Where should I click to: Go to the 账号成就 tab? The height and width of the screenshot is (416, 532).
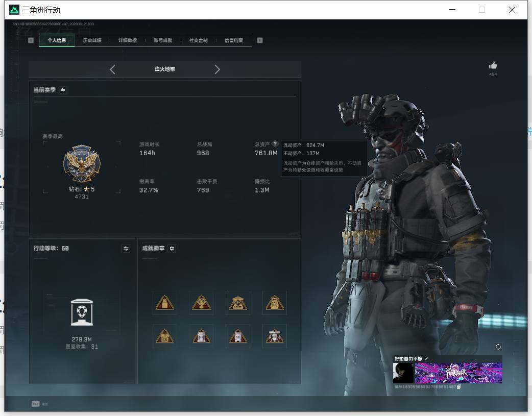(163, 40)
